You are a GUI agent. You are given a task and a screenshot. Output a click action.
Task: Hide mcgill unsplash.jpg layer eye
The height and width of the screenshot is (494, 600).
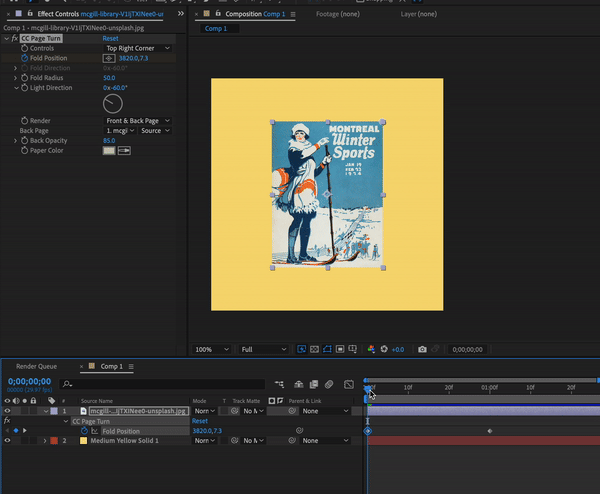(x=7, y=411)
